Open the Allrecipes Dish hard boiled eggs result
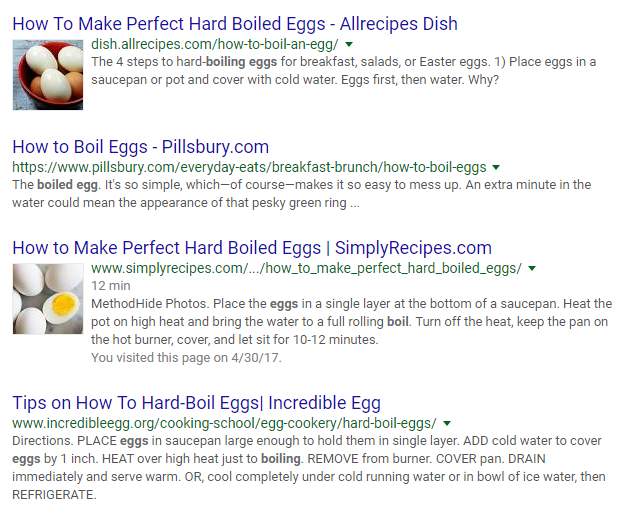Viewport: 621px width, 524px height. click(235, 24)
